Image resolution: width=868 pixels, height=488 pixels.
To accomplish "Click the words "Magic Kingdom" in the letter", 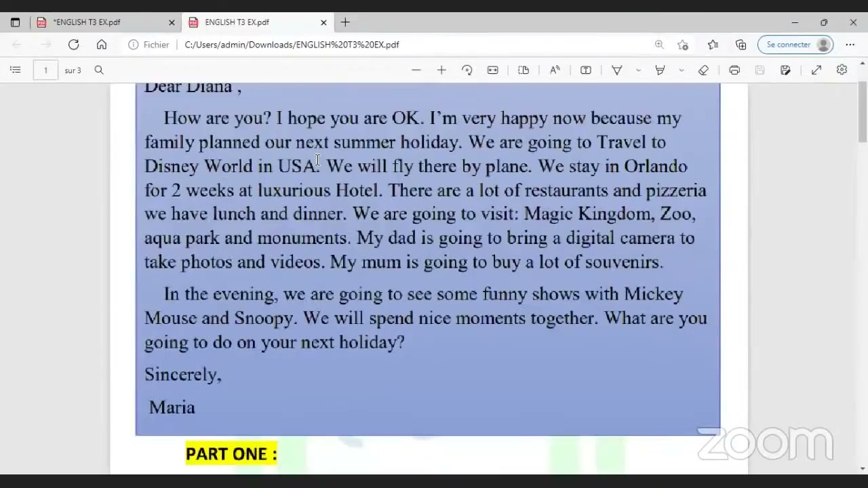I will (x=587, y=215).
